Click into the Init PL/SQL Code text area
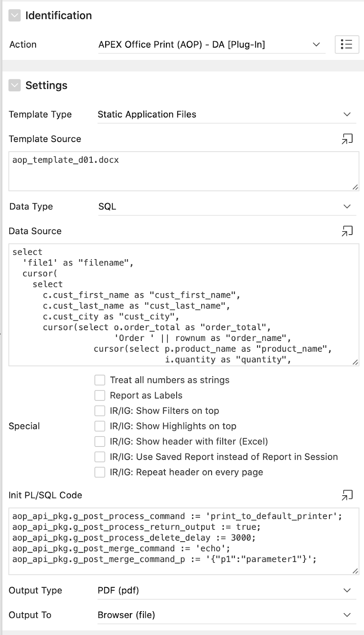 pyautogui.click(x=184, y=541)
